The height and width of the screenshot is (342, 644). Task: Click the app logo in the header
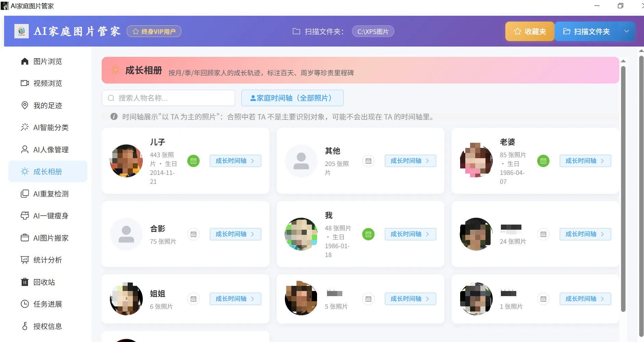[22, 31]
